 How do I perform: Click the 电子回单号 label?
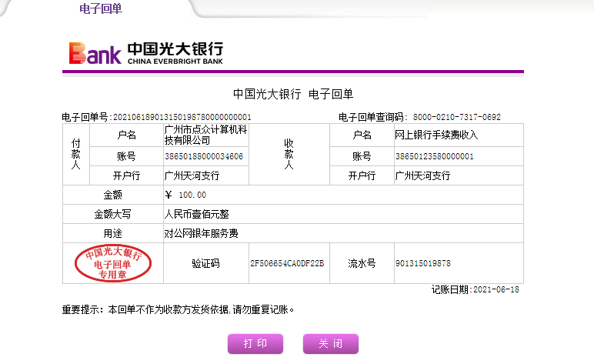click(87, 117)
